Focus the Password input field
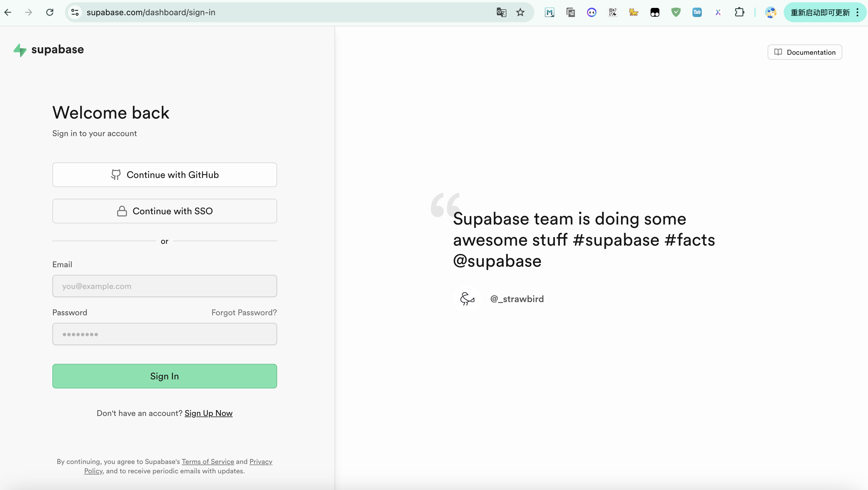 pyautogui.click(x=164, y=334)
